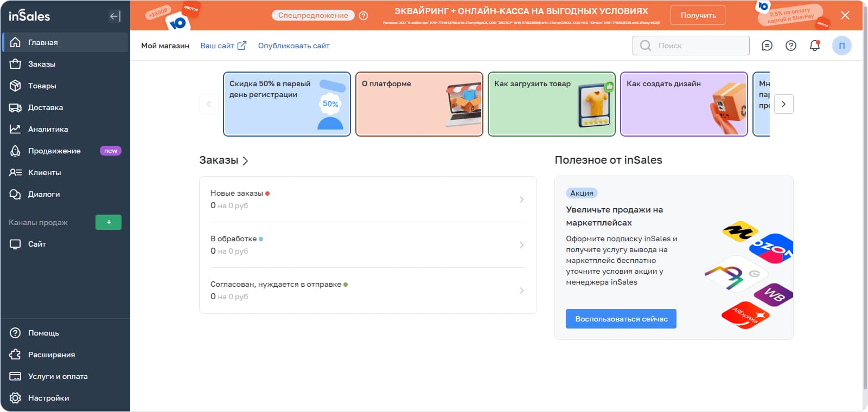Viewport: 868px width, 412px height.
Task: Open Продвижение in the sidebar
Action: (65, 151)
